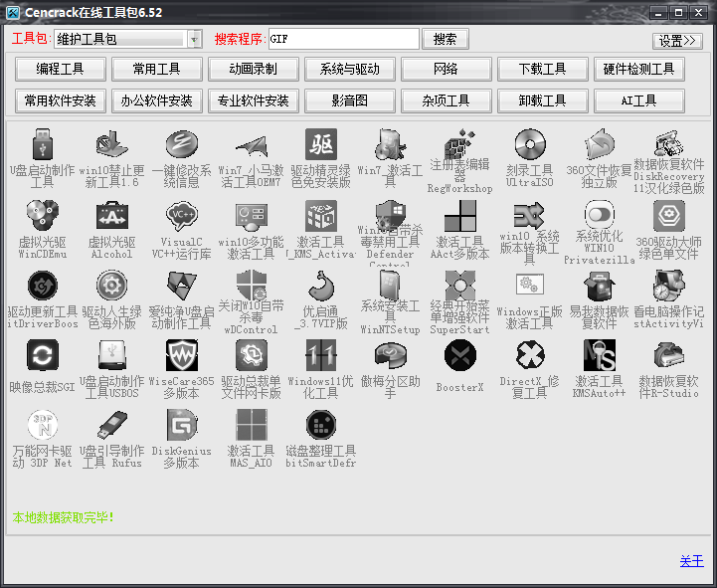Open the 设置>> panel
Viewport: 717px width, 588px height.
[677, 41]
